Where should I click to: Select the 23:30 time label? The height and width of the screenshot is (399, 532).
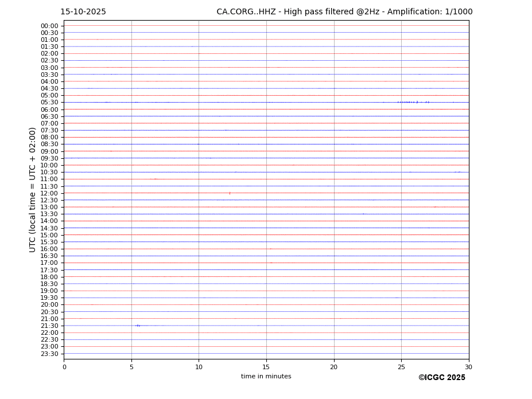[49, 354]
